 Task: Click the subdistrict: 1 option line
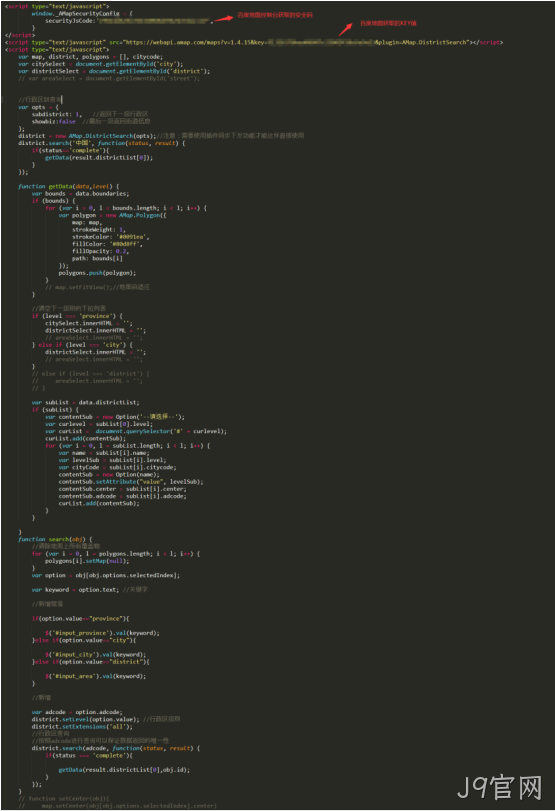pyautogui.click(x=56, y=114)
